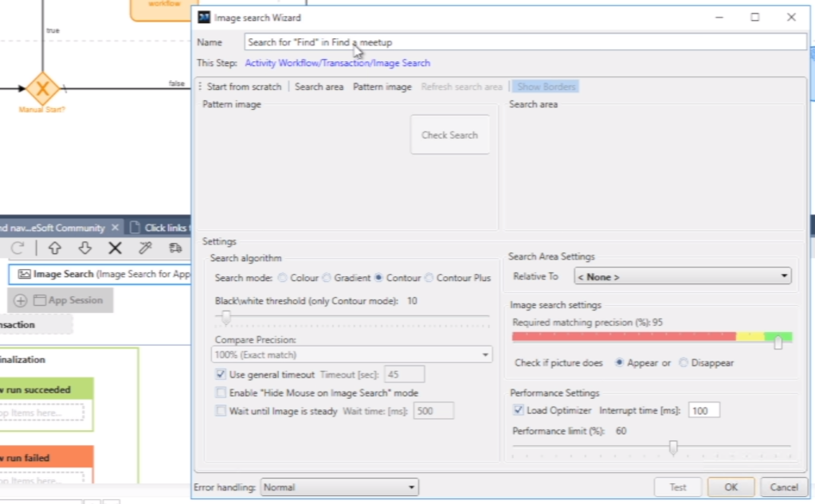Select the Colour search mode

click(282, 278)
